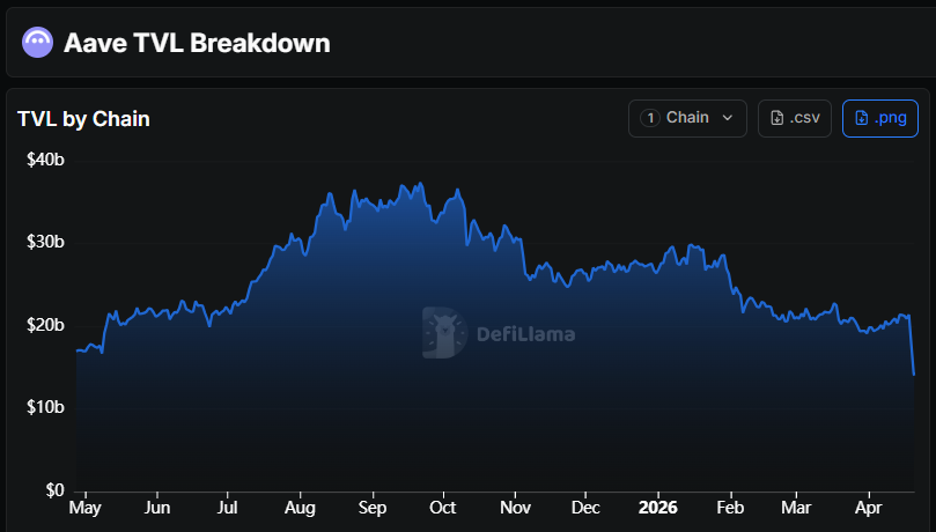This screenshot has width=936, height=532.
Task: Click the DefiLlama llama watermark icon
Action: pyautogui.click(x=445, y=332)
